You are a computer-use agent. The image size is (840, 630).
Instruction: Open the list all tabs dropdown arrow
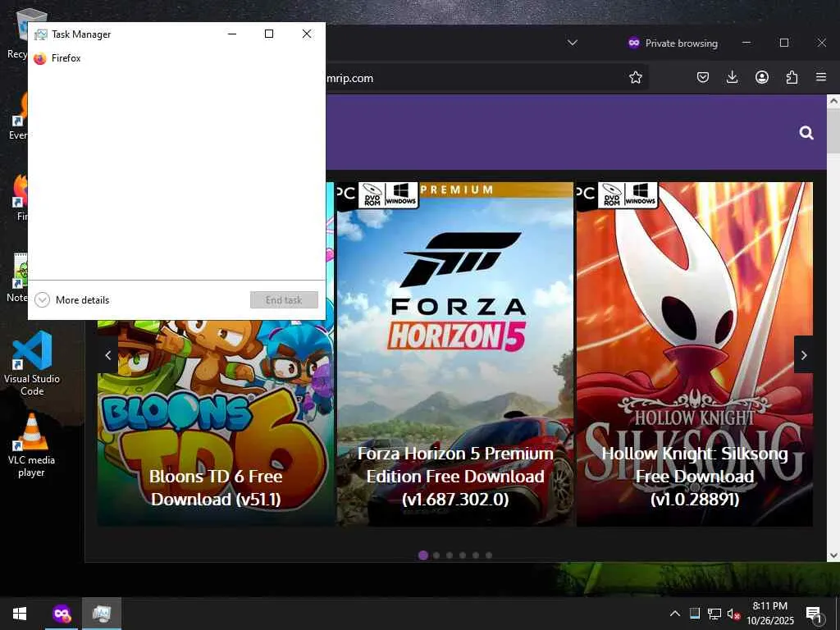tap(572, 43)
